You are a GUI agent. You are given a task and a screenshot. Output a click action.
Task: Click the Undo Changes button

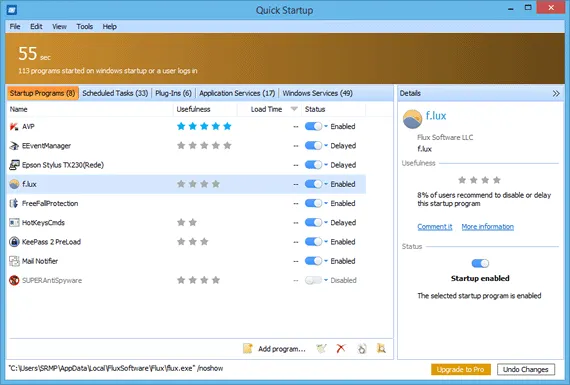(526, 369)
